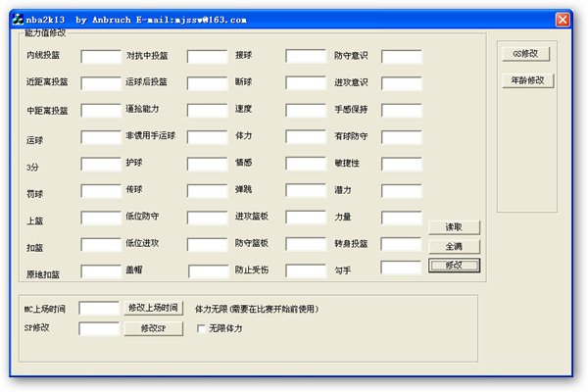
Task: Select the 3分 input box
Action: 101,165
